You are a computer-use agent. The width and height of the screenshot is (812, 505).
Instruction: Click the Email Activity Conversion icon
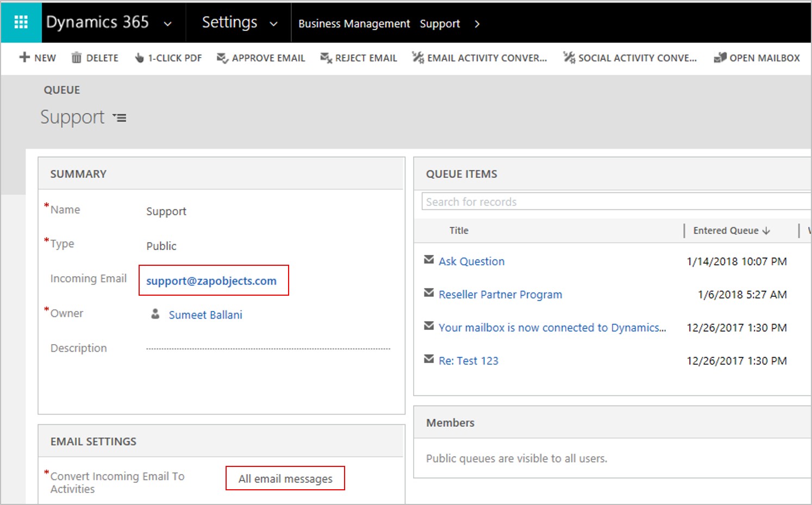(417, 57)
